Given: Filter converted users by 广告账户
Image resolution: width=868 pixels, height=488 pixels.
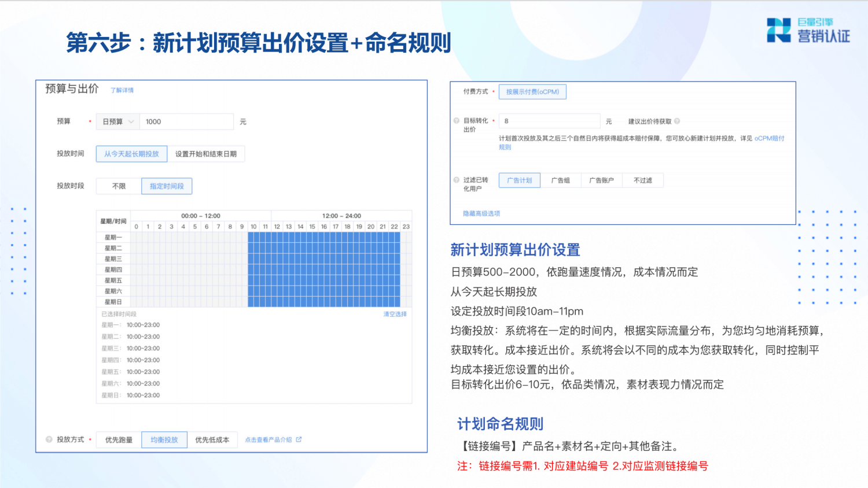Looking at the screenshot, I should [x=602, y=180].
